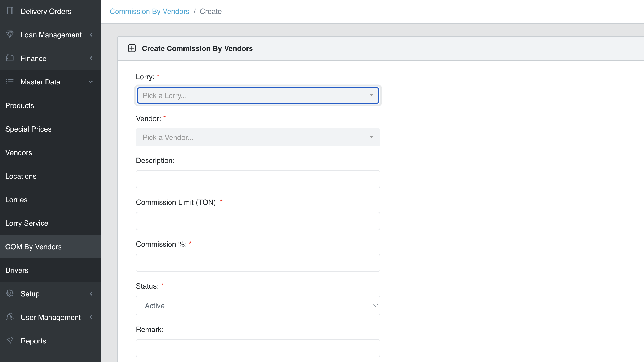Focus the Commission Limit (TON) input
Image resolution: width=644 pixels, height=362 pixels.
pyautogui.click(x=258, y=221)
